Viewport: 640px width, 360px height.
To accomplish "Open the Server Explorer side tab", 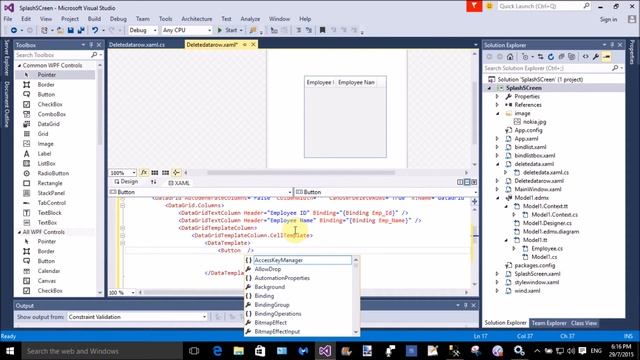I will 6,58.
